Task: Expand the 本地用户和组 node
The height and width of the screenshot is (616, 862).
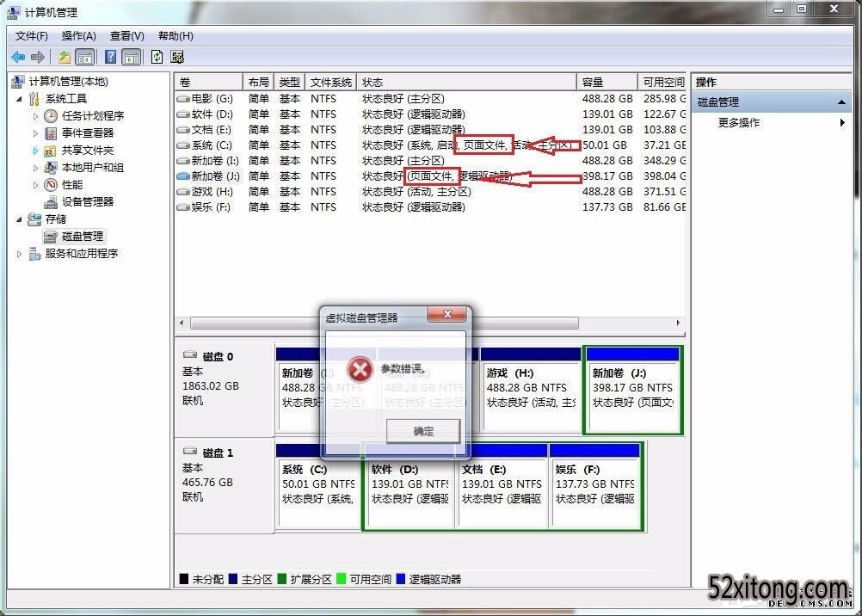Action: click(x=36, y=167)
